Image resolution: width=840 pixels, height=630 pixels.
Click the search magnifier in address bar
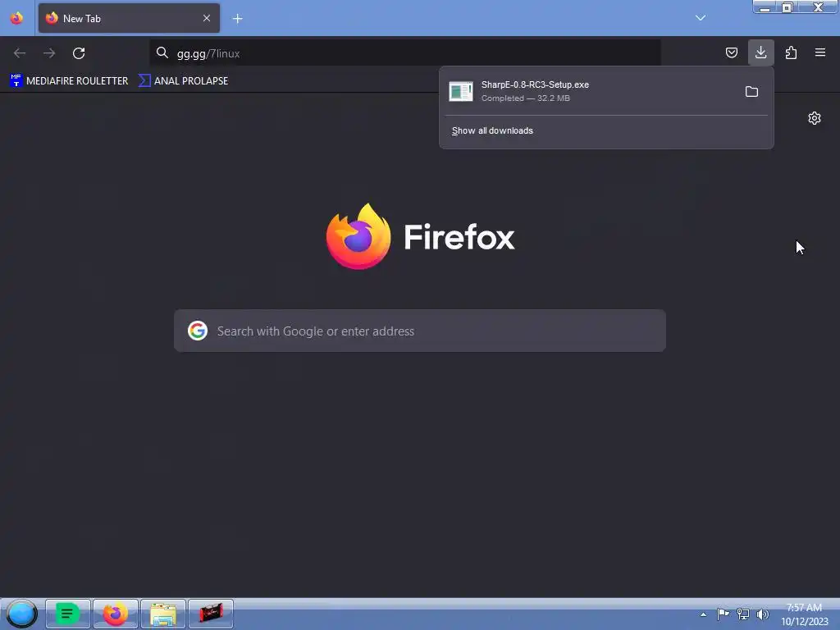click(162, 52)
